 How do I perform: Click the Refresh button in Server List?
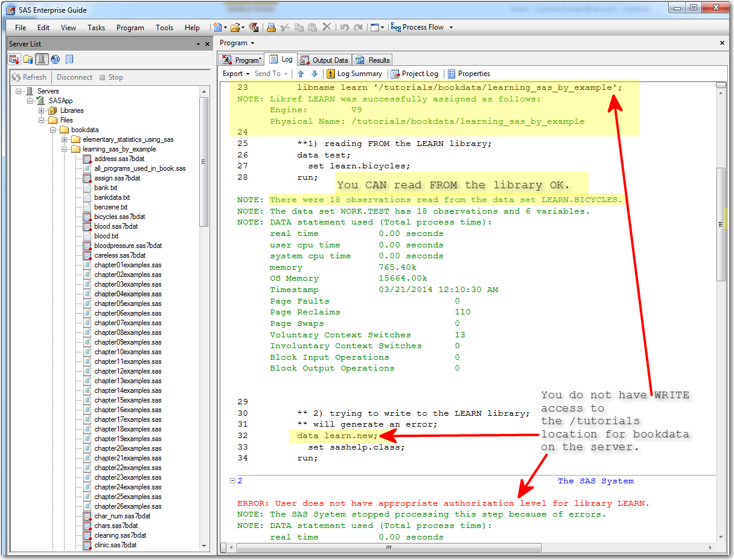[29, 77]
